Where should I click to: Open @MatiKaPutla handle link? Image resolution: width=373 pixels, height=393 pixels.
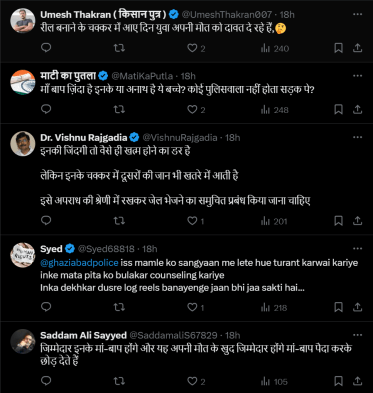point(142,76)
